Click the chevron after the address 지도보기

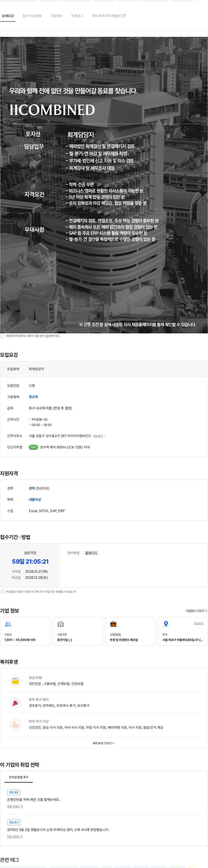(105, 436)
